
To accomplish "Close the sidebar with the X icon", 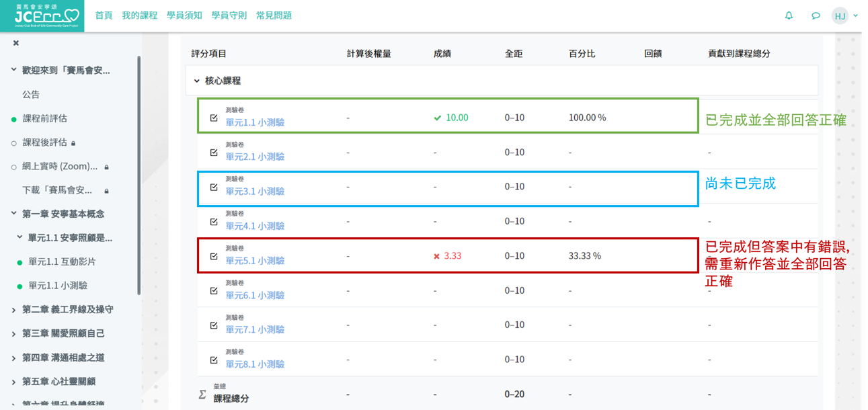I will 16,43.
